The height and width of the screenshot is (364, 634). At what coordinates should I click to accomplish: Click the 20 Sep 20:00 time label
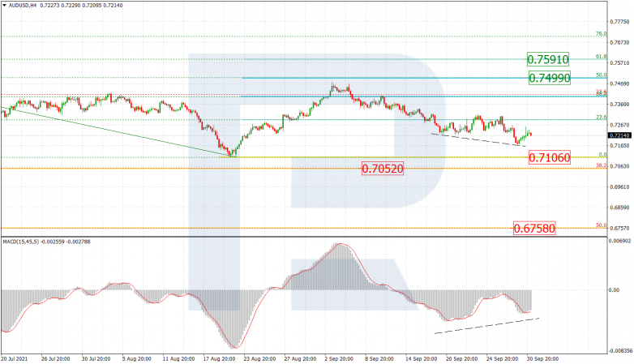click(461, 359)
